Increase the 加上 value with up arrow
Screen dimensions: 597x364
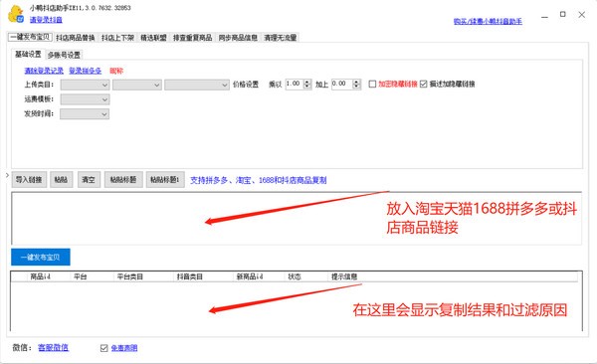pos(356,82)
